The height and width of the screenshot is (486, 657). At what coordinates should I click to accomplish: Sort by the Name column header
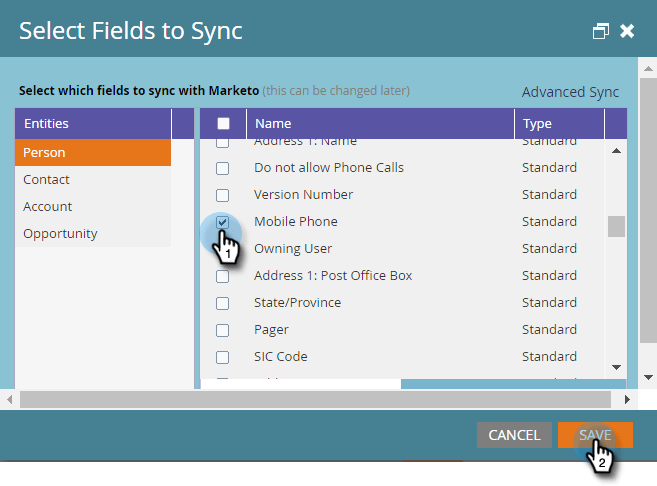tap(380, 124)
